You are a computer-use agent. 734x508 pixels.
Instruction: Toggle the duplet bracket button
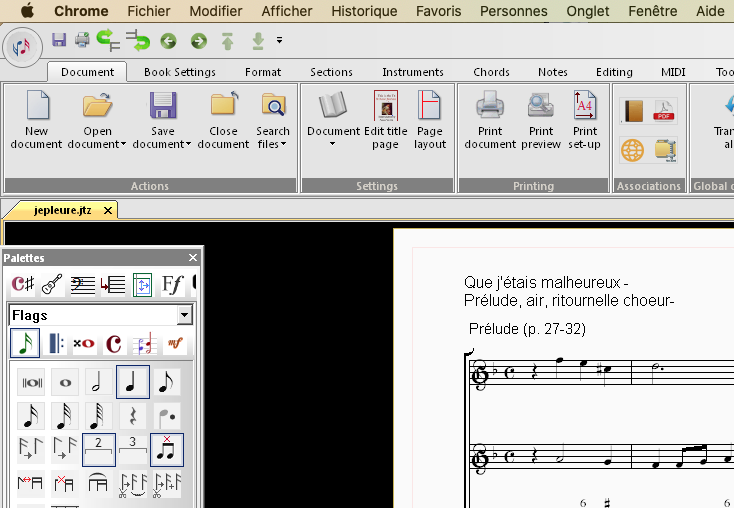pos(98,449)
